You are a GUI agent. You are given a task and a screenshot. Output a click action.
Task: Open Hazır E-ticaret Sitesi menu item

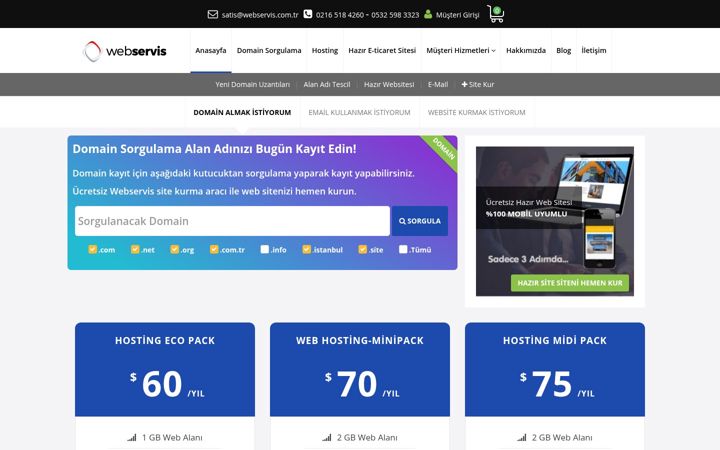382,51
